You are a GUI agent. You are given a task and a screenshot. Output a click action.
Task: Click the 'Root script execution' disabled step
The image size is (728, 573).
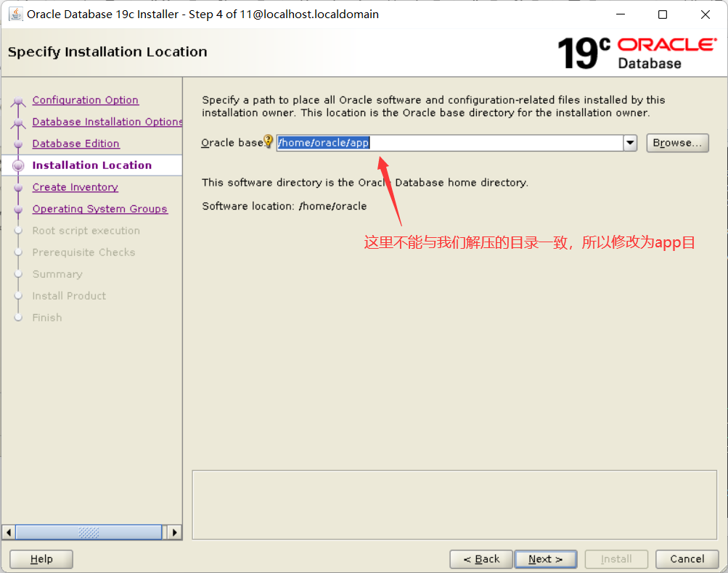point(86,231)
